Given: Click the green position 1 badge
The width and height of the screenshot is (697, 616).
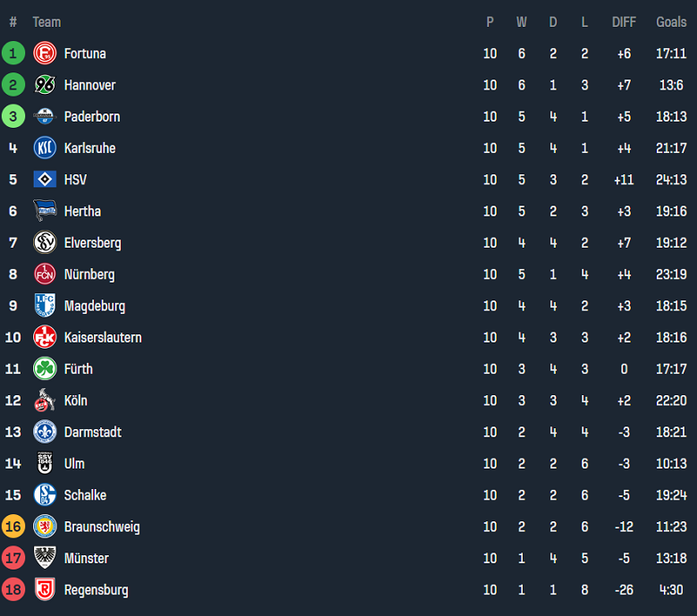Looking at the screenshot, I should tap(13, 54).
